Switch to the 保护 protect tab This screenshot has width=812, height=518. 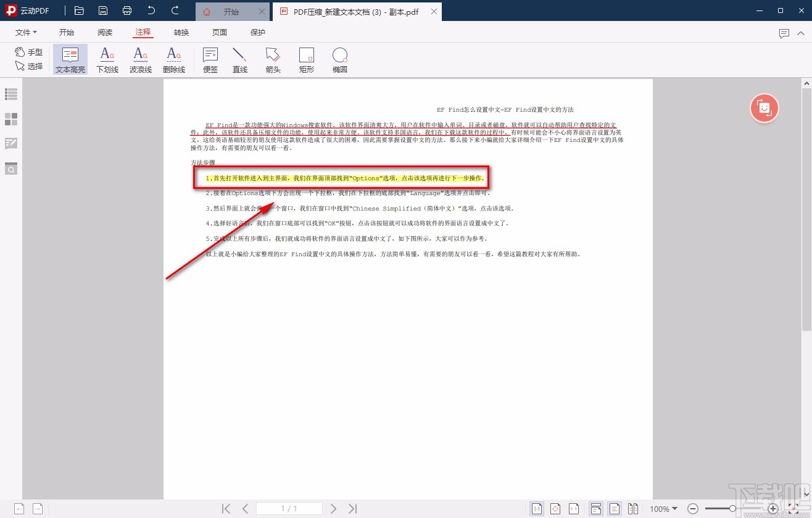(258, 33)
